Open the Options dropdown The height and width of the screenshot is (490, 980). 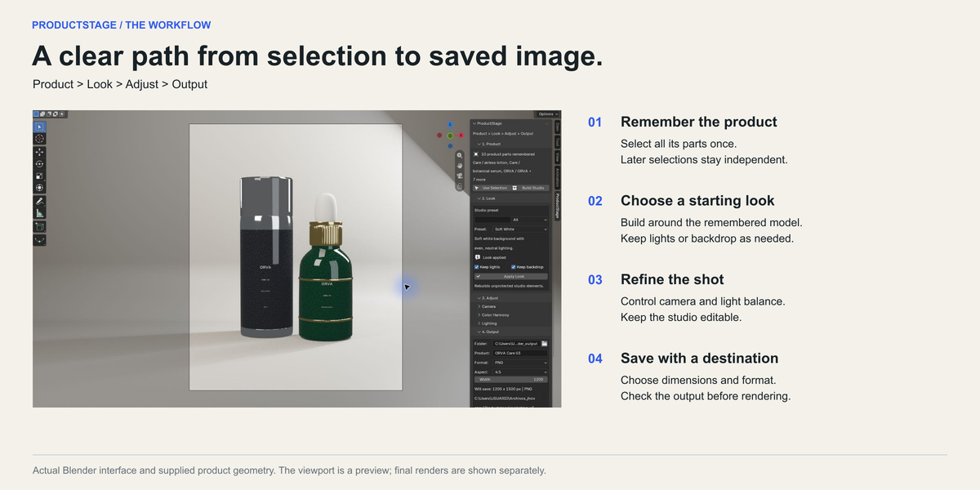click(x=546, y=114)
